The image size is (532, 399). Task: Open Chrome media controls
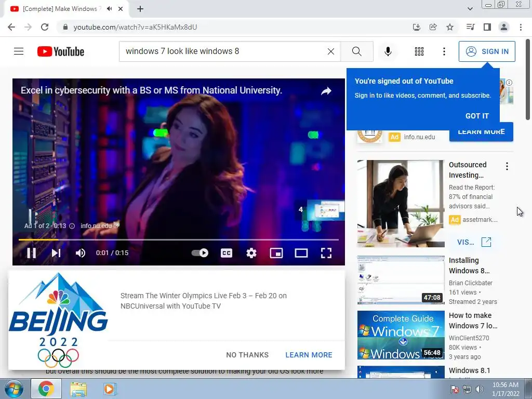470,27
